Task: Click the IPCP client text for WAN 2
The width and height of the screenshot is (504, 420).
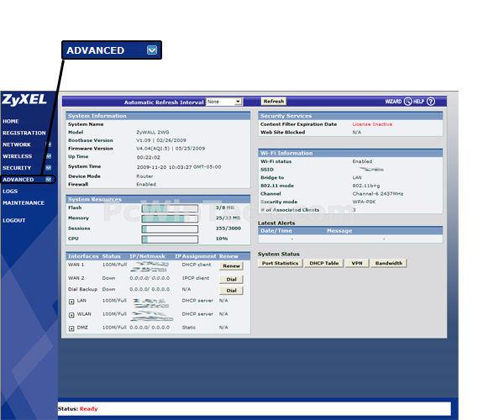Action: click(x=196, y=278)
